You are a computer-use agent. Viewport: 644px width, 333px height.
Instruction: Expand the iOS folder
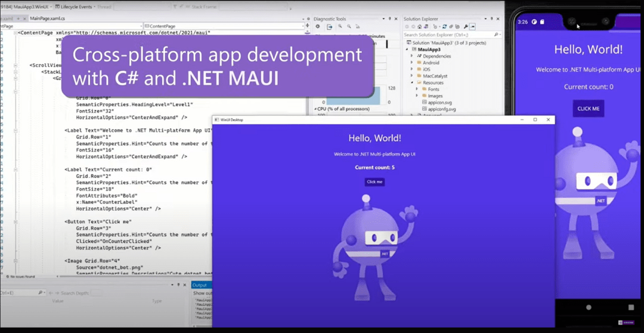[412, 69]
